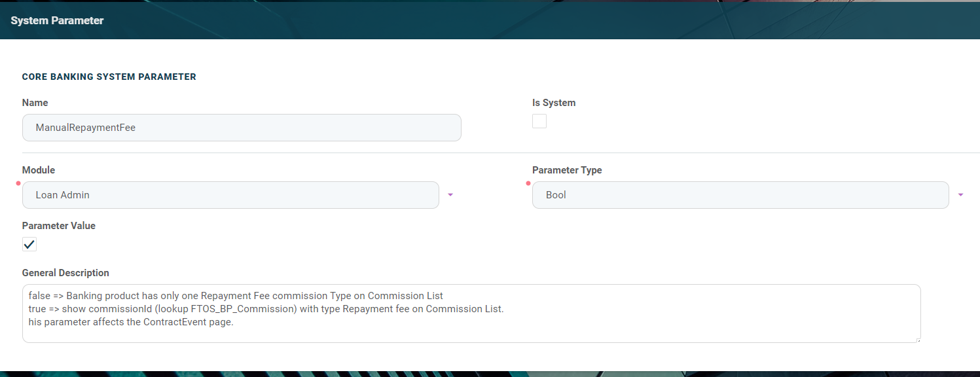
Task: Place cursor on the ContractEvent page description line
Action: [x=131, y=321]
